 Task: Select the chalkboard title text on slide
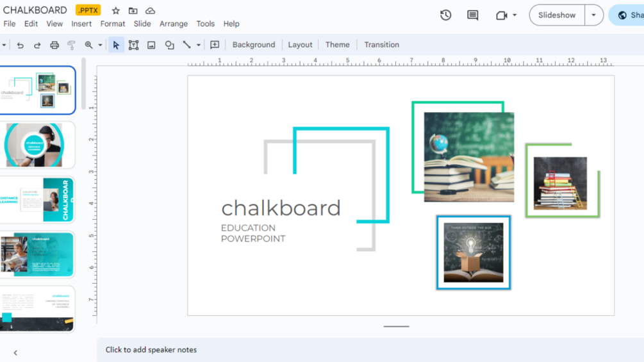click(x=281, y=208)
